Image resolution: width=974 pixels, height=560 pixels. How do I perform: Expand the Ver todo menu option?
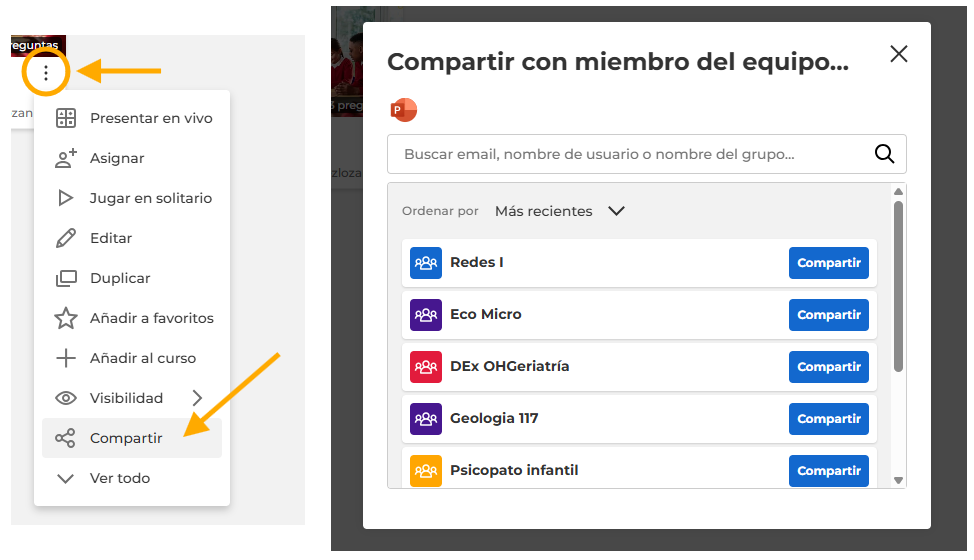coord(119,478)
